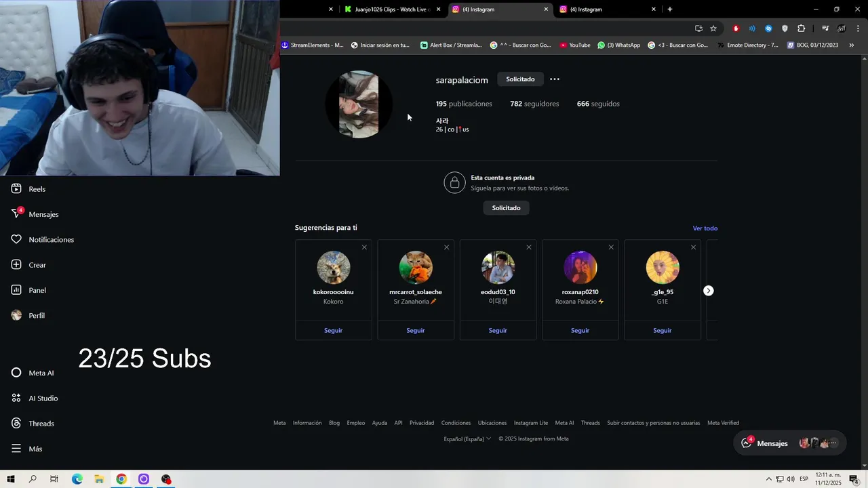Viewport: 868px width, 488px height.
Task: Open YouTube bookmark
Action: [x=574, y=45]
